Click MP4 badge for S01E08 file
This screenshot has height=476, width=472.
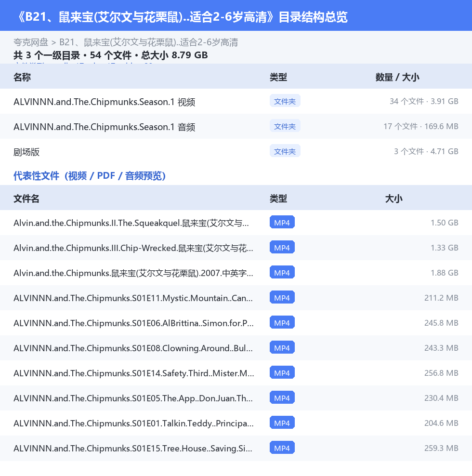point(282,347)
